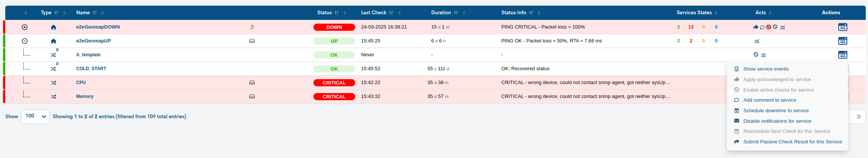Click the Linux penguin icon beside e2eGeomapDOWN
Viewport: 868px width, 158px height.
click(252, 27)
